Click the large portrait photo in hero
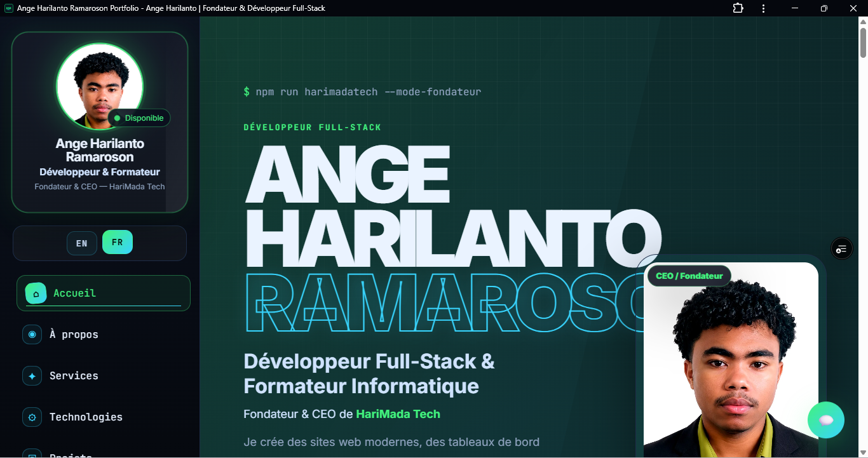The image size is (868, 458). 731,360
